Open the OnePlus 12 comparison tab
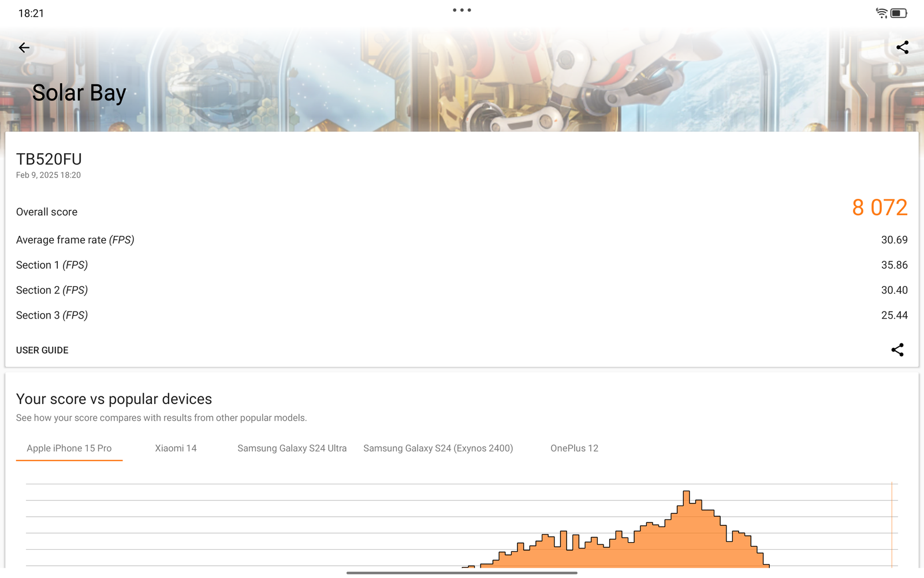The image size is (924, 578). point(574,449)
